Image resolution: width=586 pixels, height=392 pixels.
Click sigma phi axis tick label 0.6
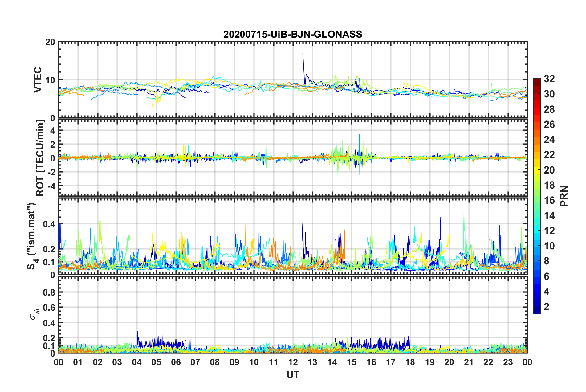pos(49,308)
